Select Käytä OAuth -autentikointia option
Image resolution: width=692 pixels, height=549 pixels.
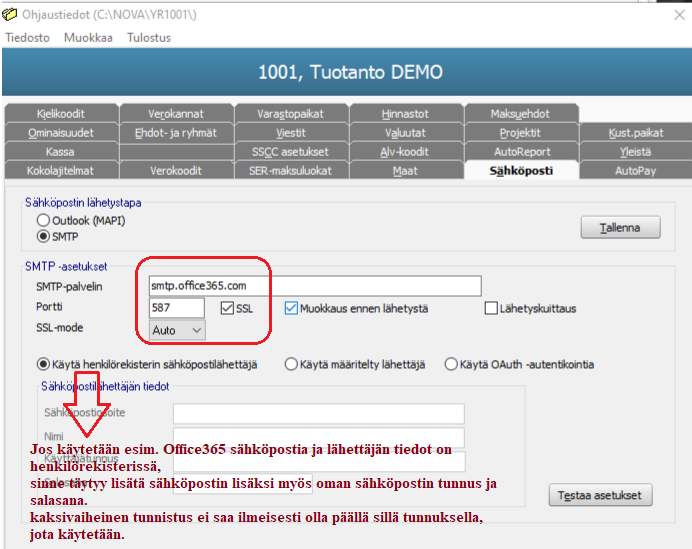click(x=451, y=365)
